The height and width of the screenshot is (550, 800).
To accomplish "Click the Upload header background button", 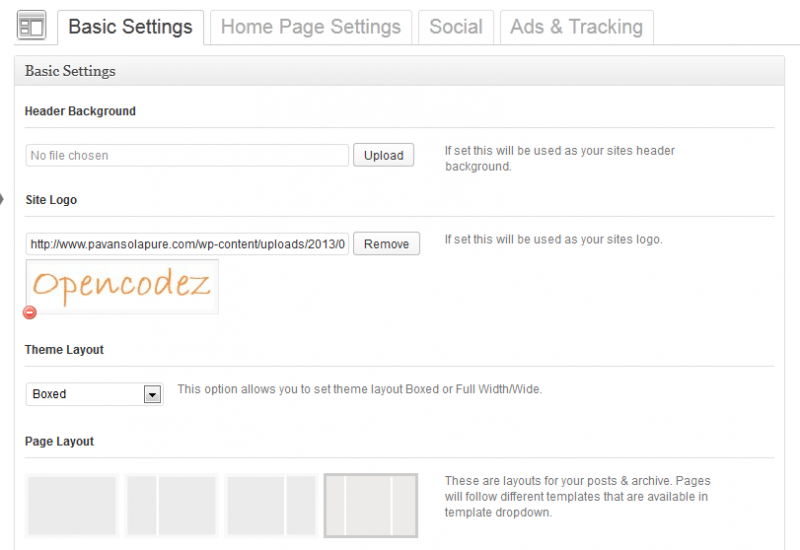I will click(x=384, y=155).
